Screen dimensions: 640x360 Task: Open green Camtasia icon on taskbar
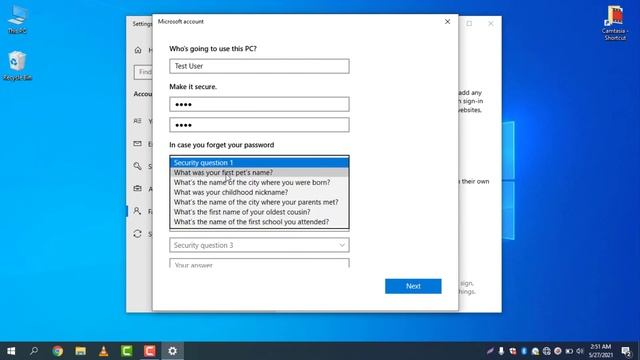click(x=127, y=351)
